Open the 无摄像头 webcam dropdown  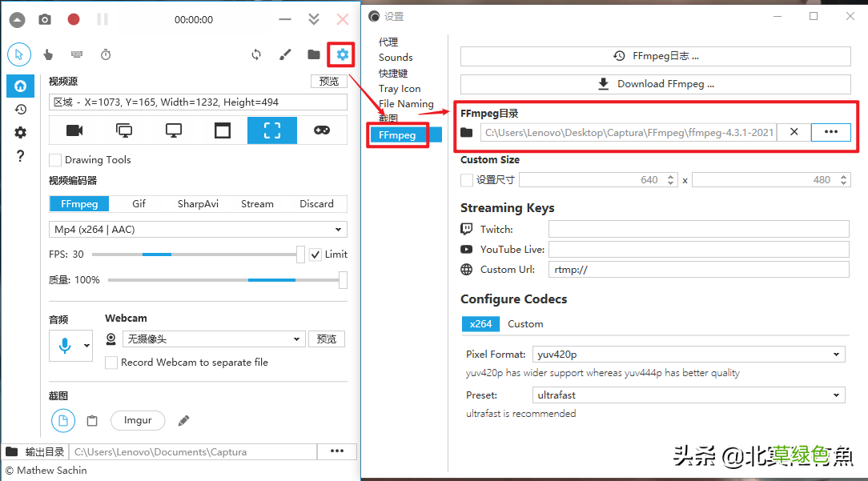coord(214,339)
